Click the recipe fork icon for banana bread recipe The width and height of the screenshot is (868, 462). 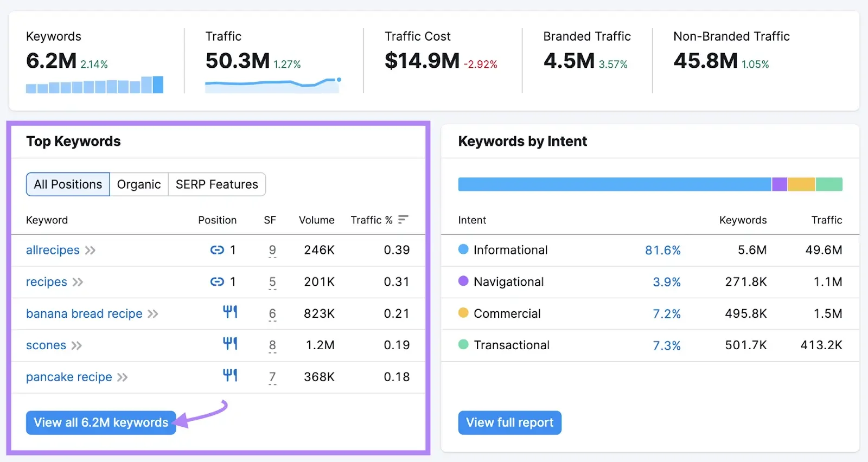tap(230, 312)
